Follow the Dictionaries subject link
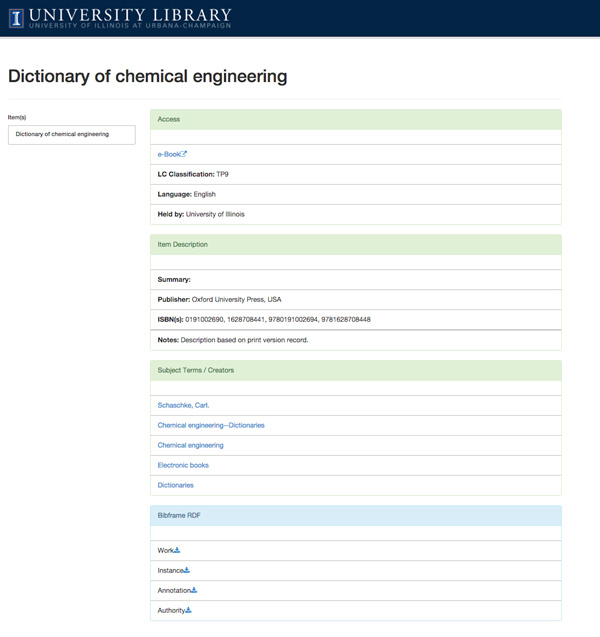 coord(175,485)
